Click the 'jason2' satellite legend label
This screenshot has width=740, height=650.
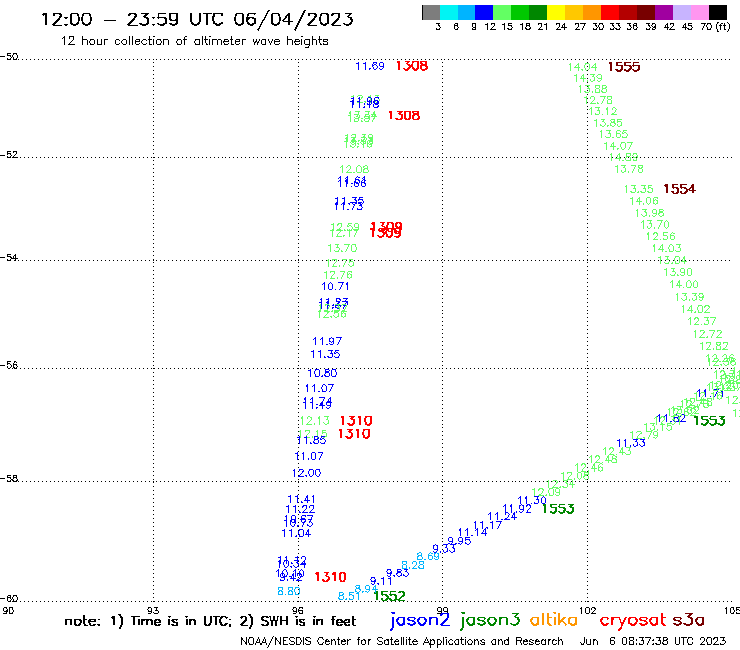point(420,620)
